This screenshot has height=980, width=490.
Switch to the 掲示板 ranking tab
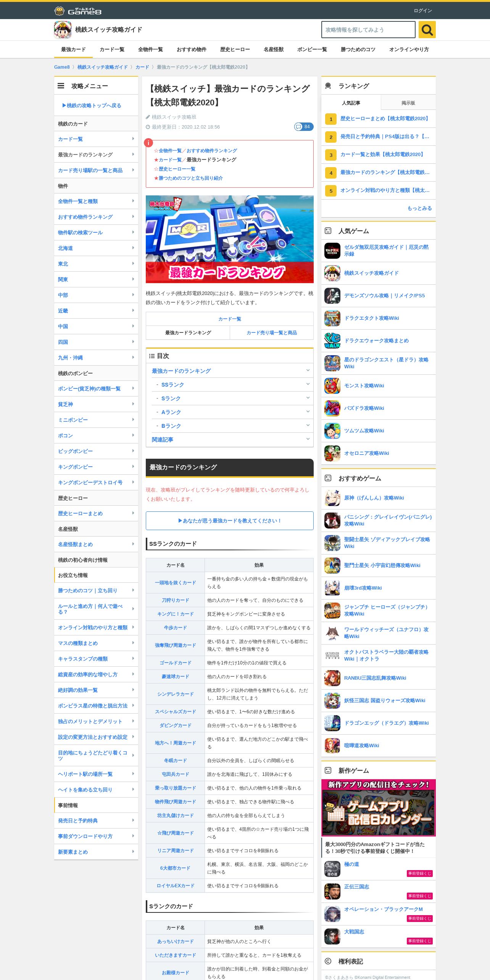408,103
